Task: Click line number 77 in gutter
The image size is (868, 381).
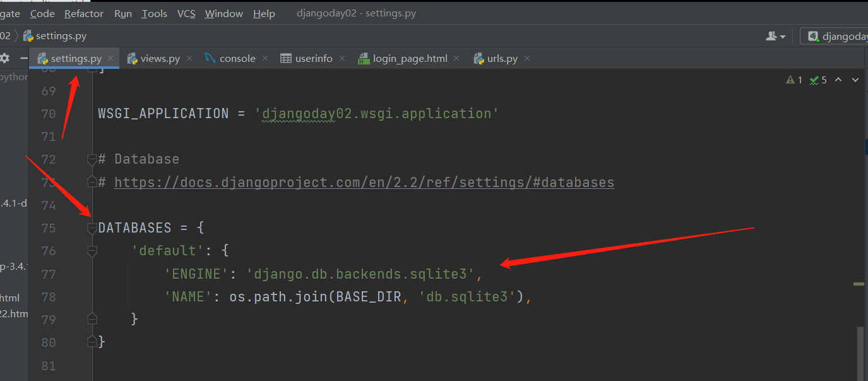Action: 49,274
